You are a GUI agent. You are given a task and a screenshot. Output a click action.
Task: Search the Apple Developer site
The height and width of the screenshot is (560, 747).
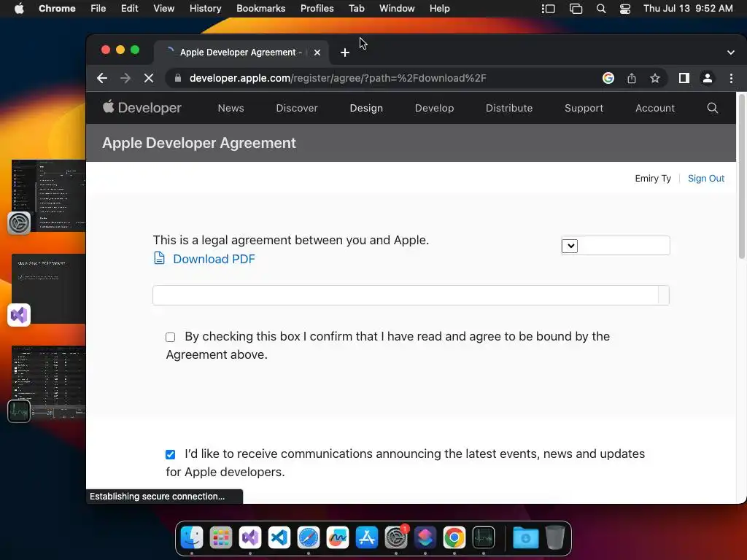[x=712, y=108]
